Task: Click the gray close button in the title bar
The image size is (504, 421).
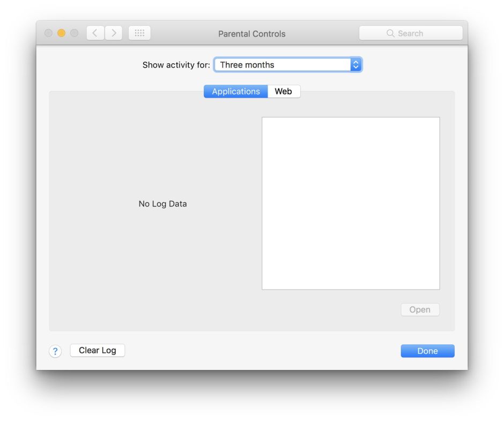Action: pos(48,33)
